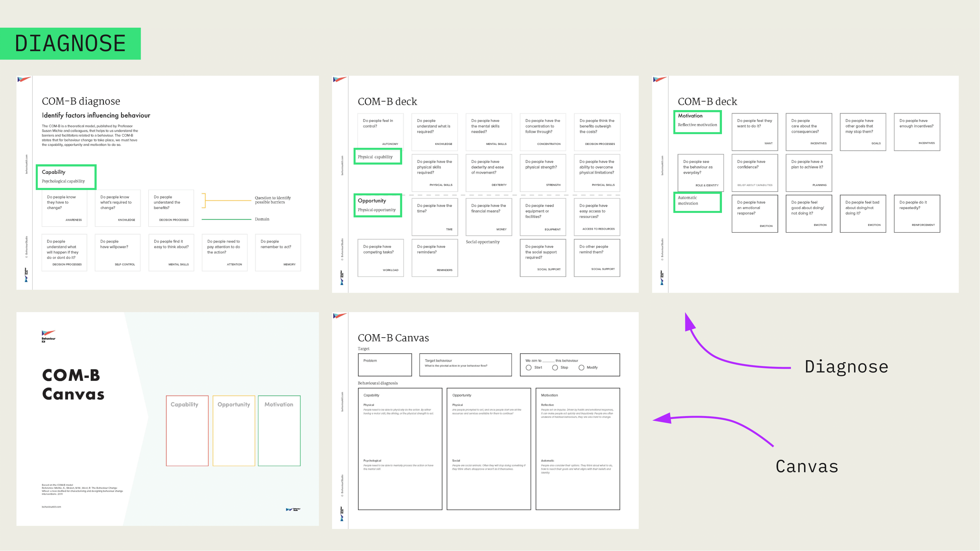Viewport: 980px width, 551px height.
Task: Click the "Reflective motivation" heading box
Action: 697,122
